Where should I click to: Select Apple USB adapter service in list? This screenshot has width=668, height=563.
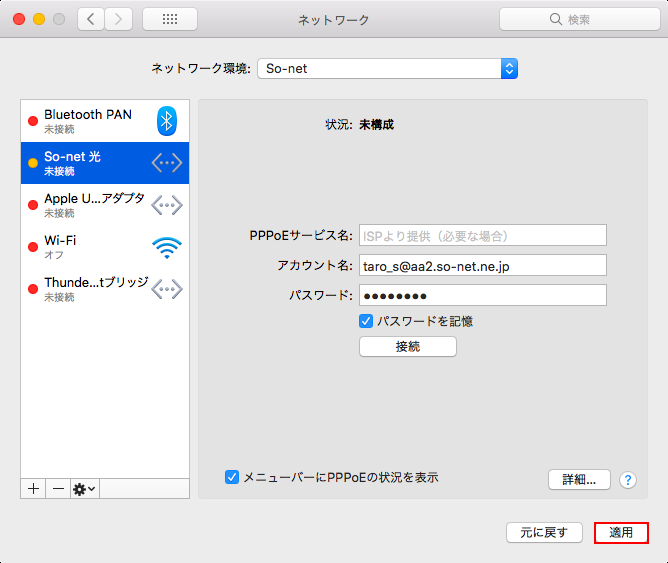pos(95,205)
